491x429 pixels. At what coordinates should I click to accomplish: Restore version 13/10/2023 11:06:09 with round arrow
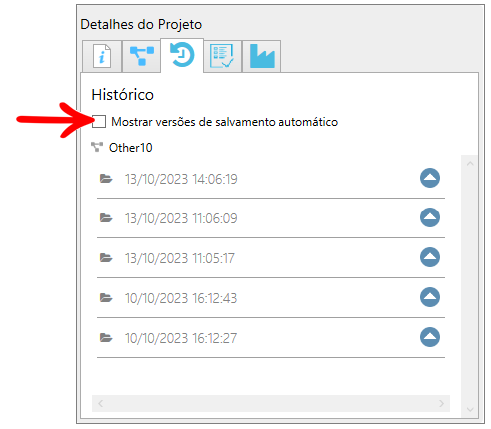point(430,217)
